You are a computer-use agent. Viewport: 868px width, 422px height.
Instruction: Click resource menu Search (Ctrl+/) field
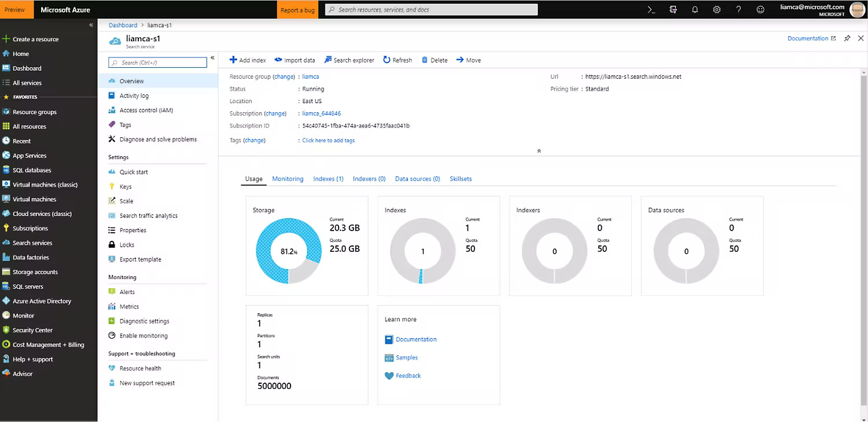[x=157, y=63]
